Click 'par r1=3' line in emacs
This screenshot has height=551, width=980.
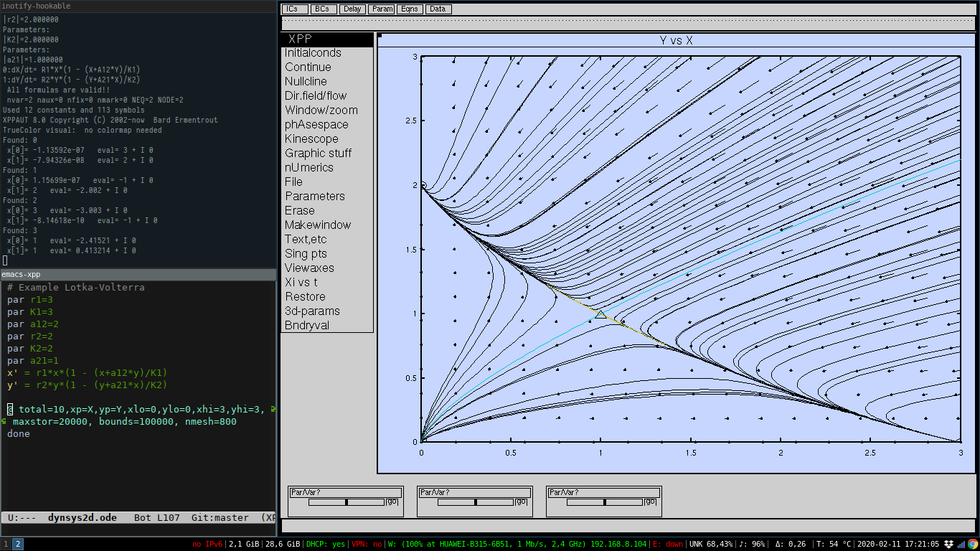point(30,299)
